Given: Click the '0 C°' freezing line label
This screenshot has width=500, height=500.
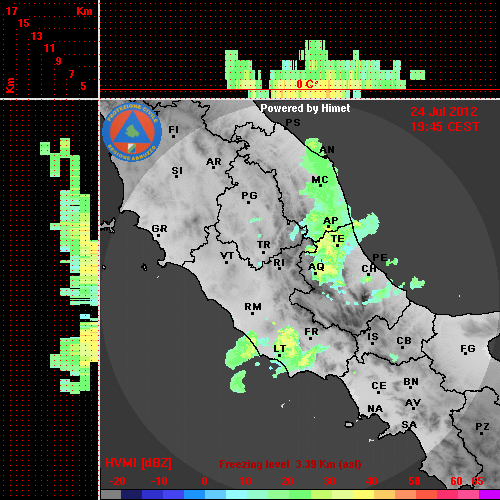Looking at the screenshot, I should coord(307,84).
